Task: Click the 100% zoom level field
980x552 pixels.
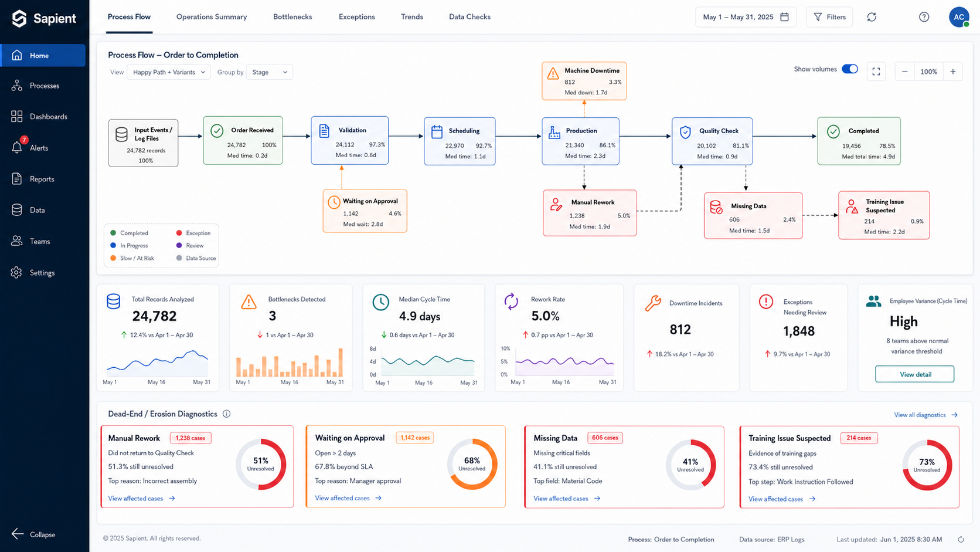Action: point(929,72)
